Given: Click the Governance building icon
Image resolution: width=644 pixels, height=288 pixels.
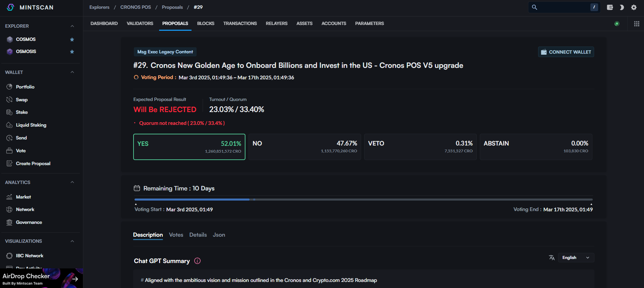Looking at the screenshot, I should pyautogui.click(x=9, y=222).
